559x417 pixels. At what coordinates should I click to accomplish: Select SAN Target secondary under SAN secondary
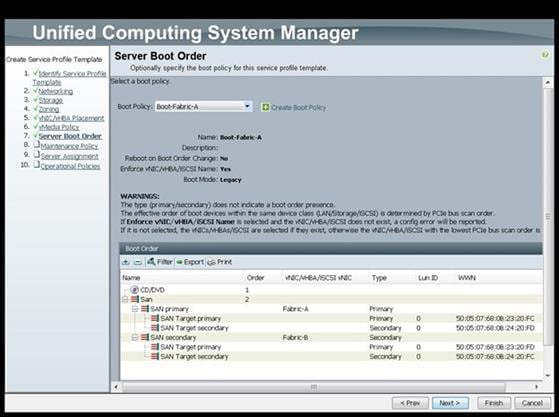click(x=332, y=356)
